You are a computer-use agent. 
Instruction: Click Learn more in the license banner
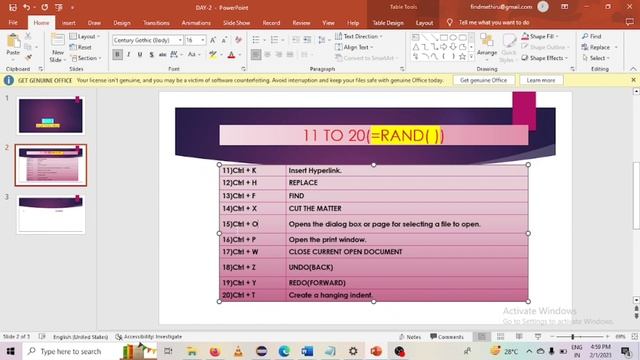pos(541,80)
